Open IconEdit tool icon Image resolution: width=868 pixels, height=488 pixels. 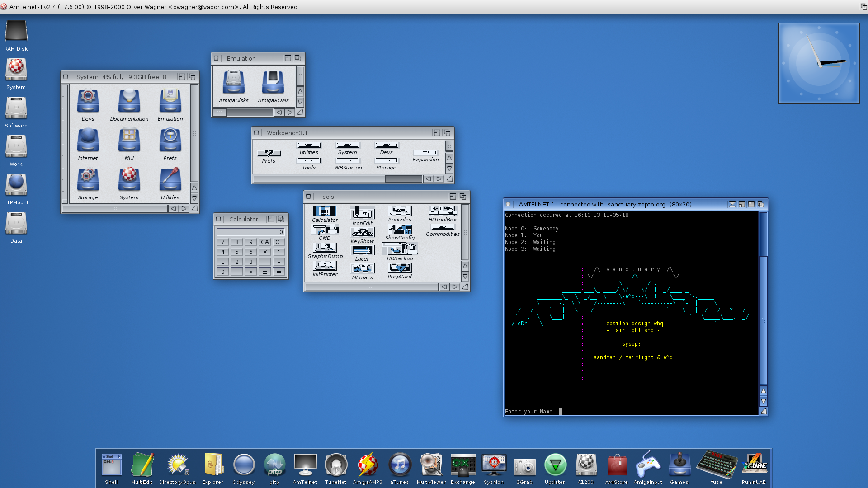(362, 213)
